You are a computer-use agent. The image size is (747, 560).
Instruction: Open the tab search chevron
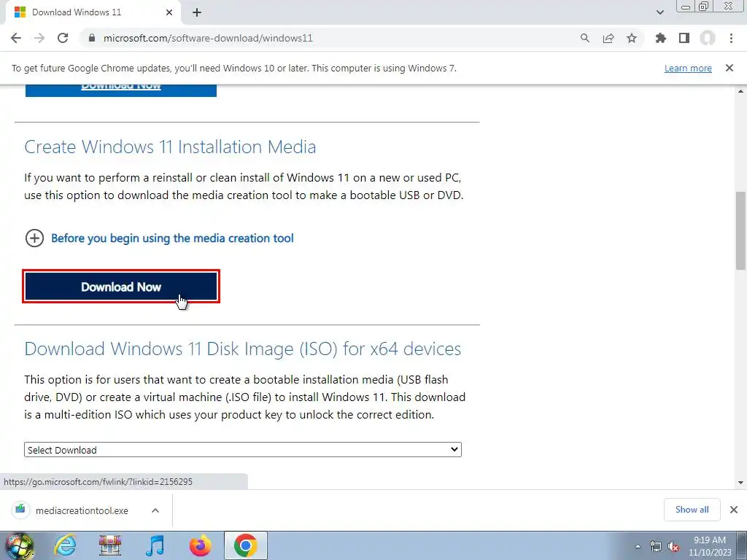coord(659,12)
